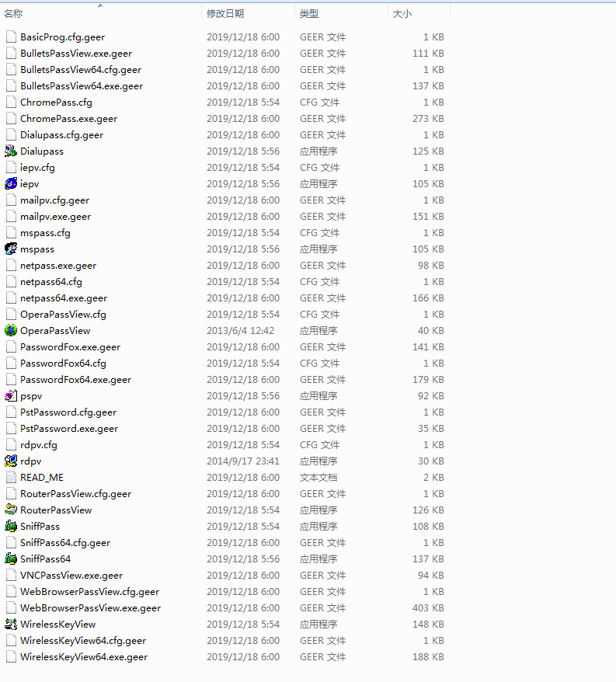The width and height of the screenshot is (616, 682).
Task: Select the PasswordFox64.cfg file
Action: [63, 364]
